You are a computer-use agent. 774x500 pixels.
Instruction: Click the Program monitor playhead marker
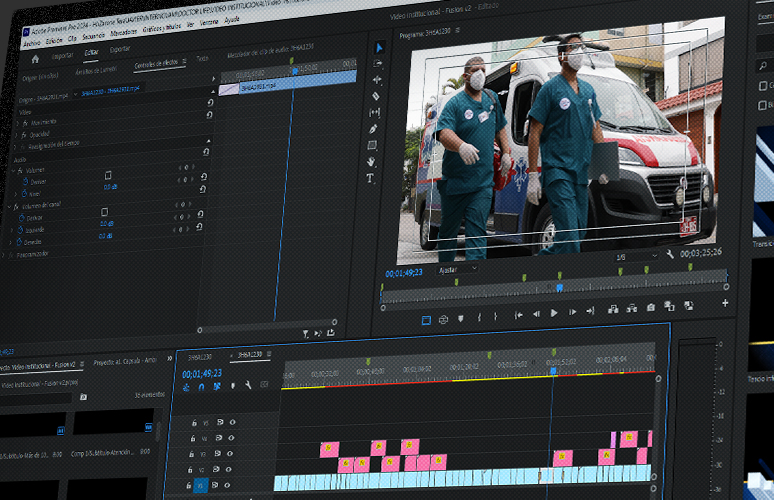coord(559,287)
